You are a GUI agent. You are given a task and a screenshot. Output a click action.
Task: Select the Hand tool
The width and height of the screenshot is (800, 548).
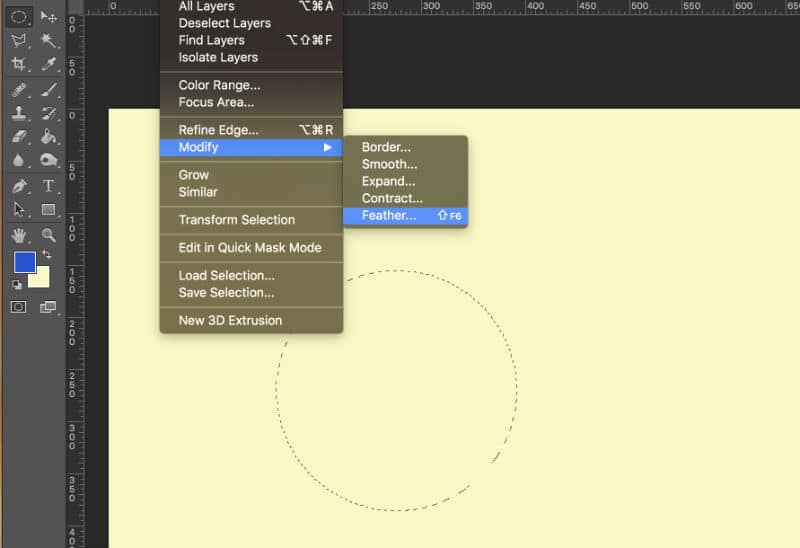point(18,235)
